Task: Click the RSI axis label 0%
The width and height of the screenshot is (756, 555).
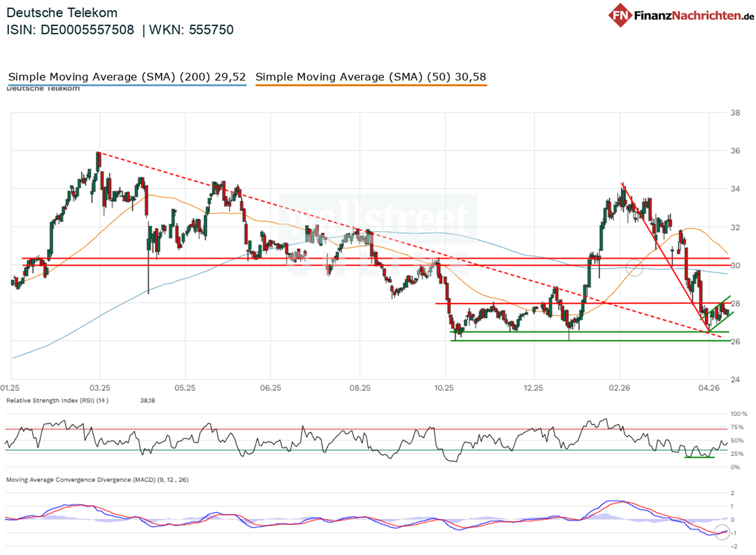Action: tap(735, 467)
